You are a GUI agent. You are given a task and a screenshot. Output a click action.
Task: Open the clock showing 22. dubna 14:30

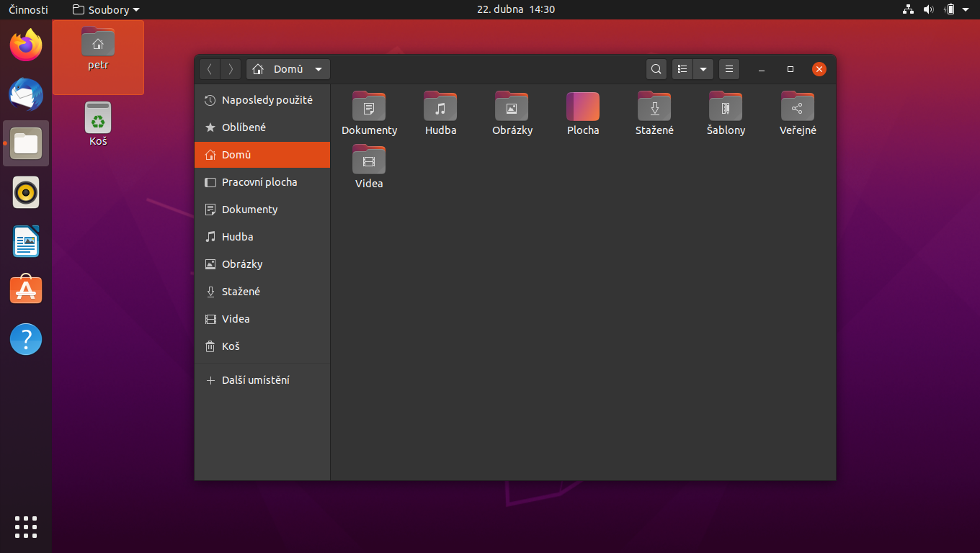coord(516,9)
